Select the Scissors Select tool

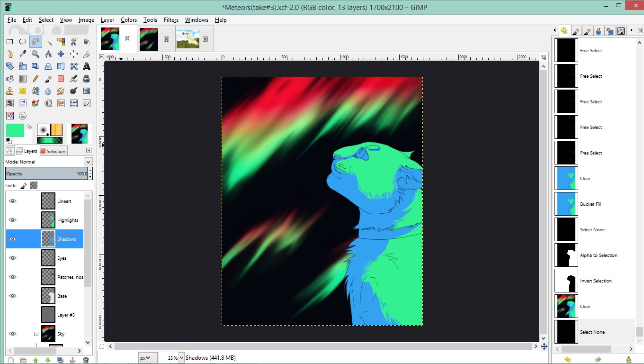click(74, 42)
